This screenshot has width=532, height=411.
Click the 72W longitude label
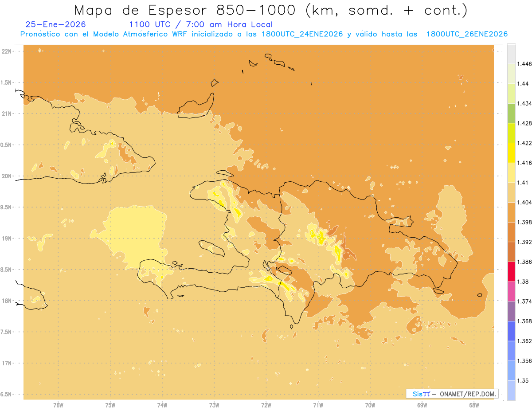point(266,405)
